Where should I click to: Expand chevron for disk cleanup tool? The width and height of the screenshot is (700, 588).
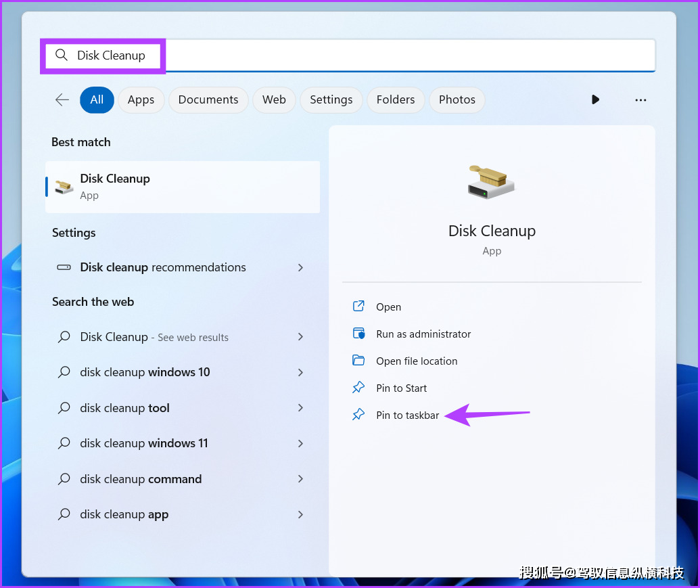(300, 408)
